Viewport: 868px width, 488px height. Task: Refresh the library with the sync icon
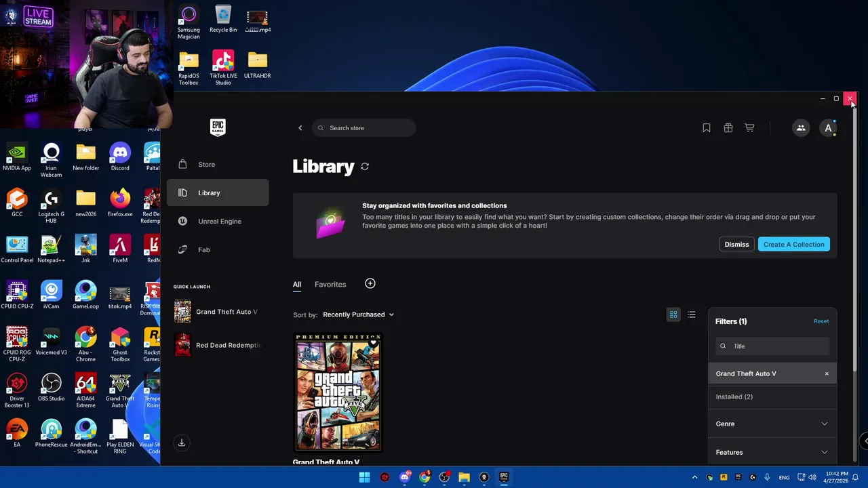[365, 166]
